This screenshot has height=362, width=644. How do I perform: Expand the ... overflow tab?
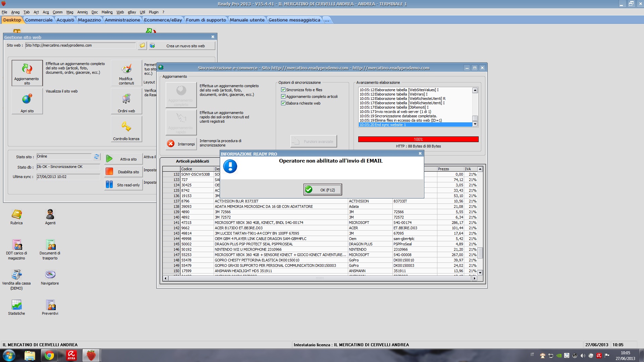point(327,20)
